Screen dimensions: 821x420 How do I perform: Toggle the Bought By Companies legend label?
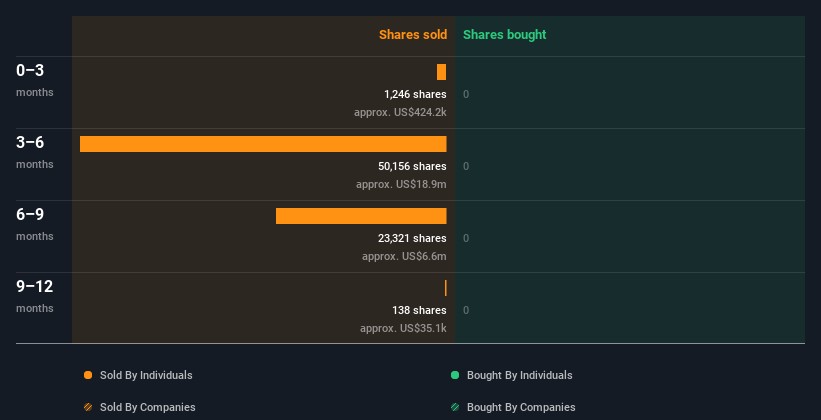tap(521, 407)
